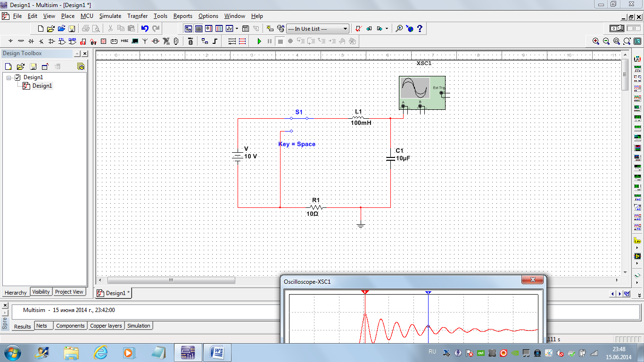Place a TTL component

coord(62,41)
